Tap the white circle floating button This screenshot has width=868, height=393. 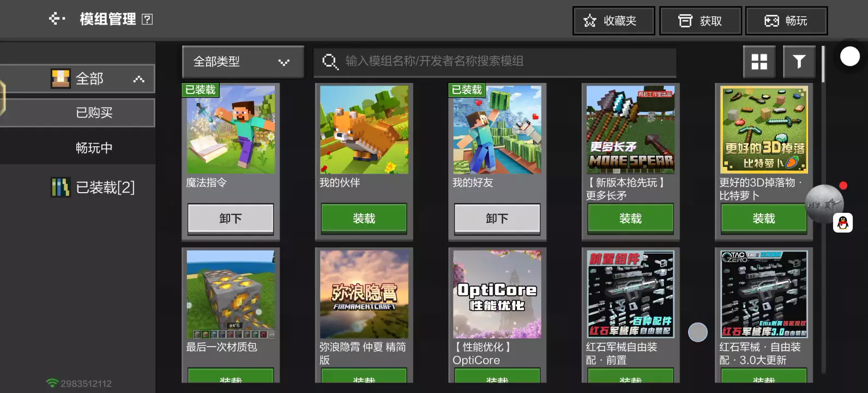(850, 56)
